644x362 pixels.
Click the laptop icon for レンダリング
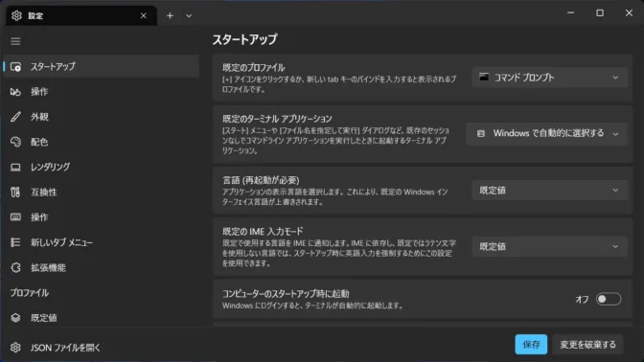tap(15, 167)
